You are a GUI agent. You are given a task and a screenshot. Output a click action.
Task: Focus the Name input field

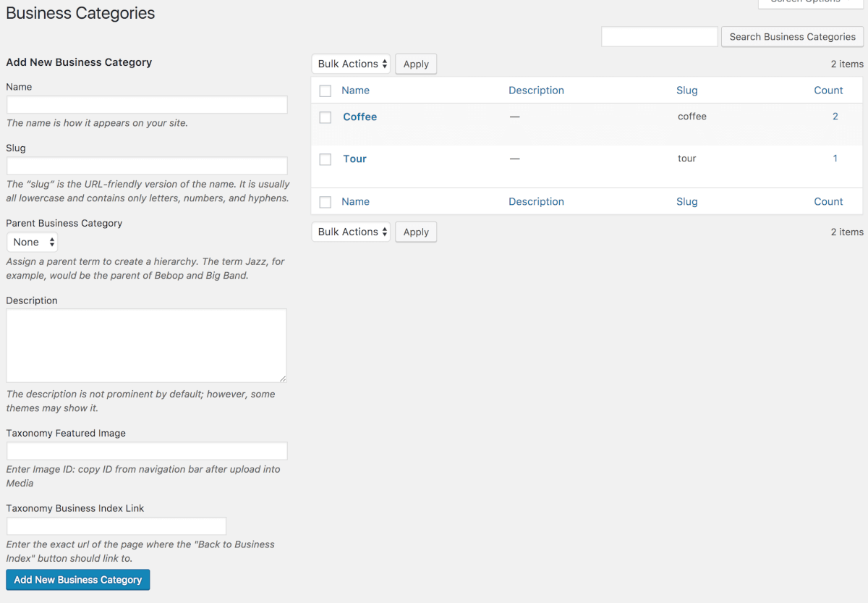pos(147,105)
